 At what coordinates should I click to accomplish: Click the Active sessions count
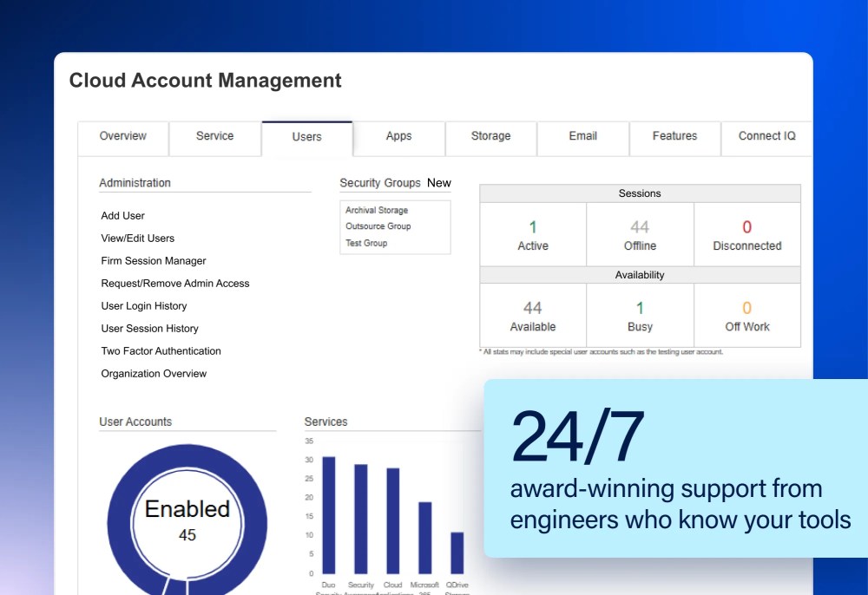pyautogui.click(x=532, y=233)
